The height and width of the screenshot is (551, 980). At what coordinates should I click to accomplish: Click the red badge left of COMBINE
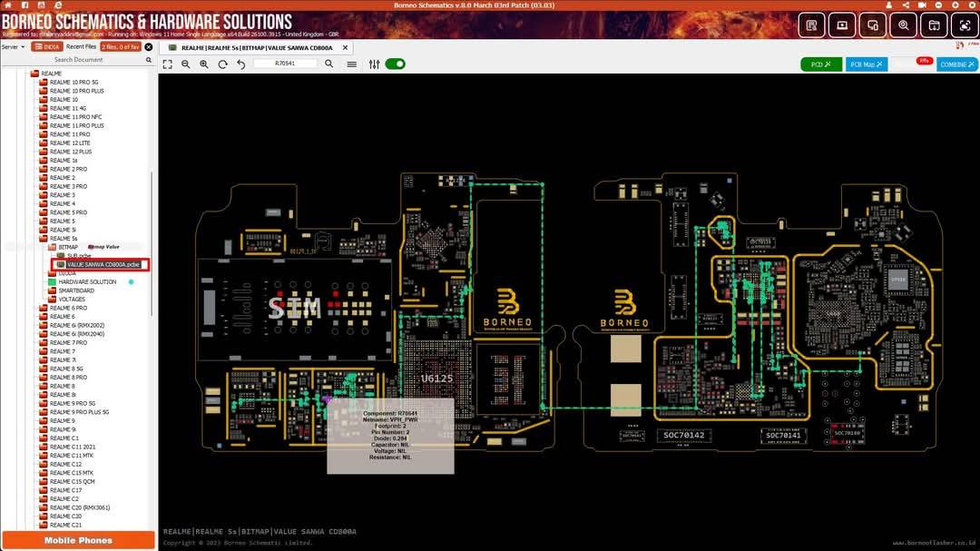click(924, 61)
